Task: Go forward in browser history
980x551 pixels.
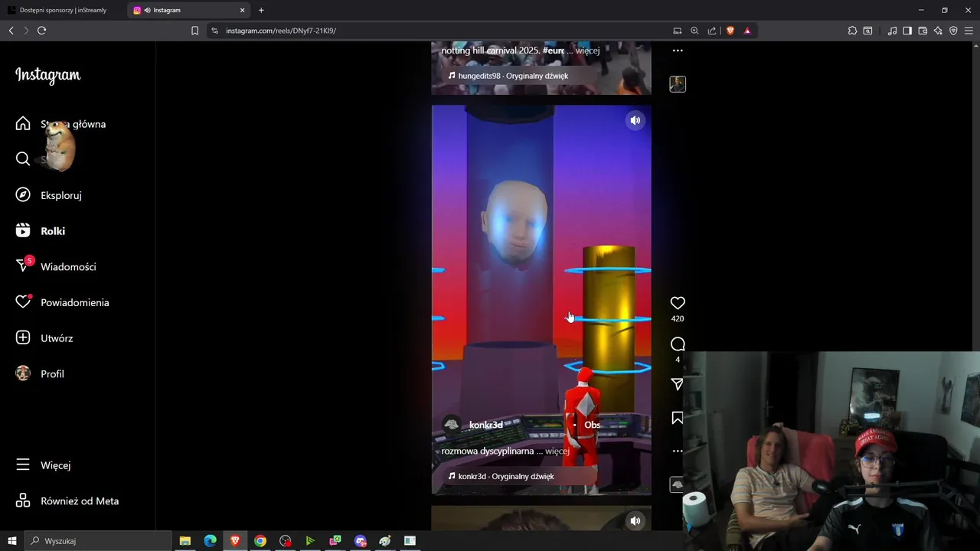Action: click(26, 31)
